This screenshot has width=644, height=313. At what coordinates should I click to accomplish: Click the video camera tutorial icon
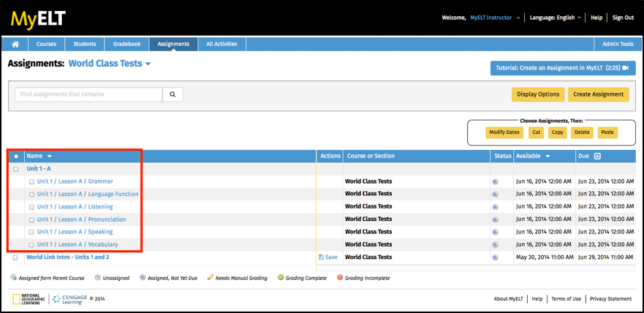(x=625, y=68)
